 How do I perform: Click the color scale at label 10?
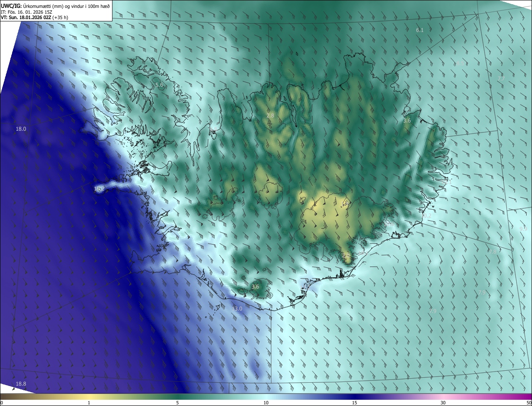tap(266, 403)
